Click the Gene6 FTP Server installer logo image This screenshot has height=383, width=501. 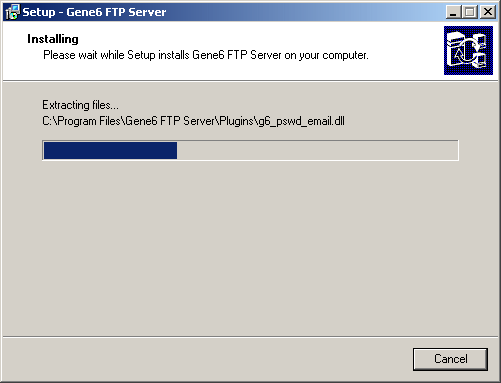pyautogui.click(x=468, y=50)
